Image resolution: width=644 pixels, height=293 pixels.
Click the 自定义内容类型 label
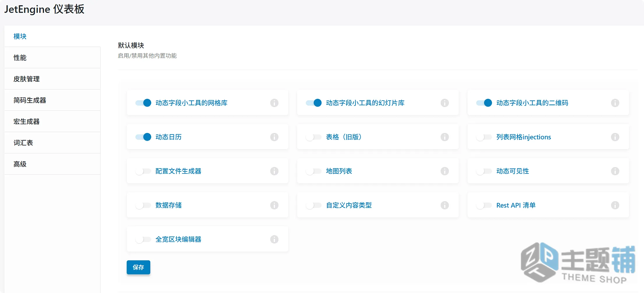(349, 205)
